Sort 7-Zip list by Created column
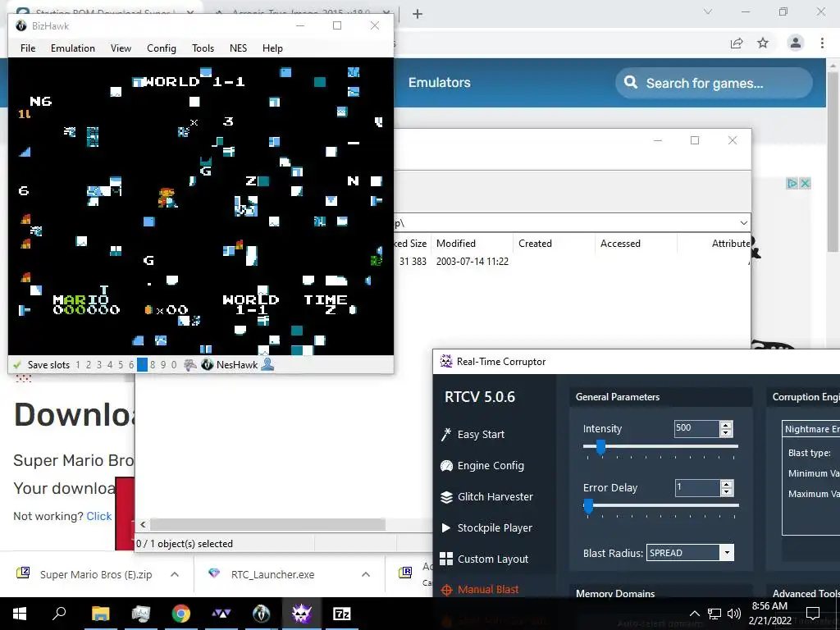The width and height of the screenshot is (840, 630). click(x=554, y=243)
